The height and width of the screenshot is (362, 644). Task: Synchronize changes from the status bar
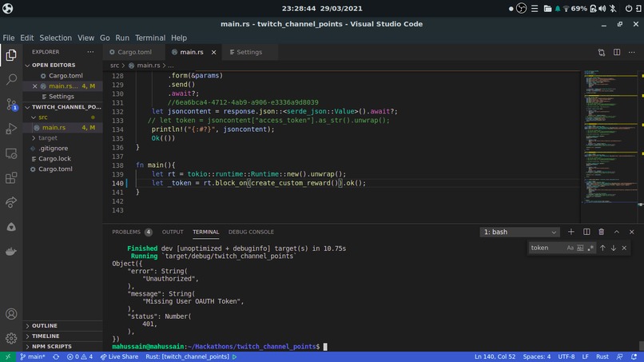(56, 356)
